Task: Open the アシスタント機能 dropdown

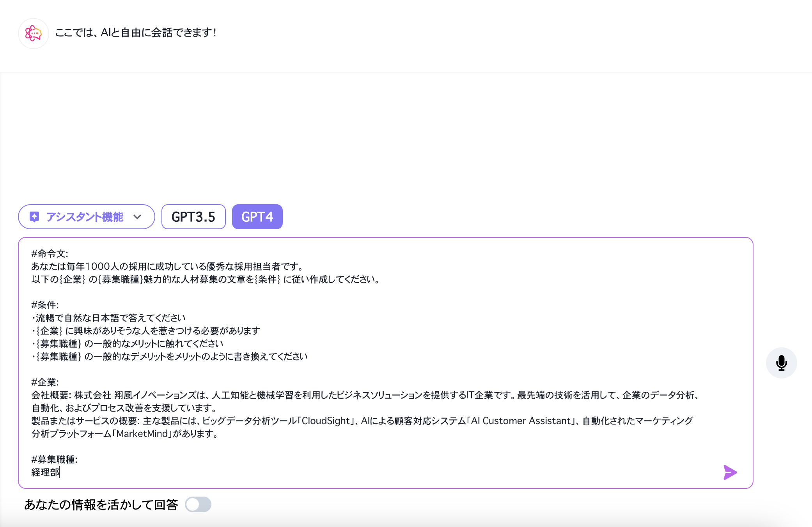Action: (84, 217)
